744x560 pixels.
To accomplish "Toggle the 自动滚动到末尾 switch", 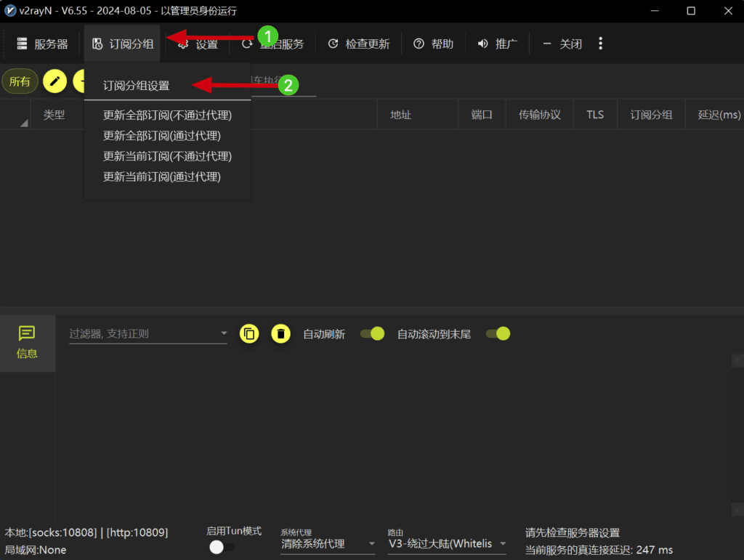I will 498,334.
